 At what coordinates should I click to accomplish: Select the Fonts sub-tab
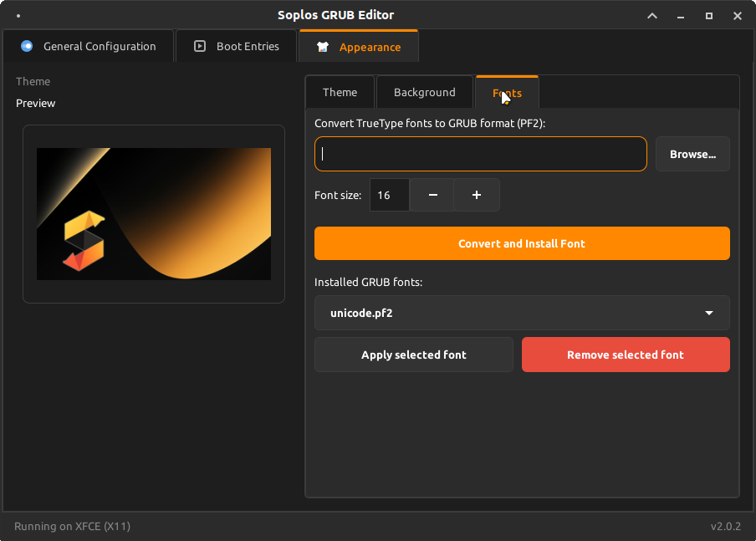coord(507,93)
